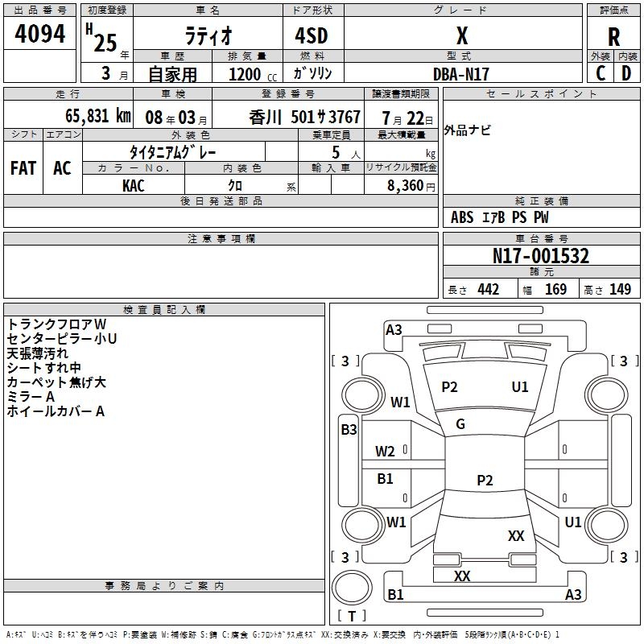This screenshot has width=644, height=644.
Task: Select the model code DBA-N17
Action: click(x=460, y=74)
